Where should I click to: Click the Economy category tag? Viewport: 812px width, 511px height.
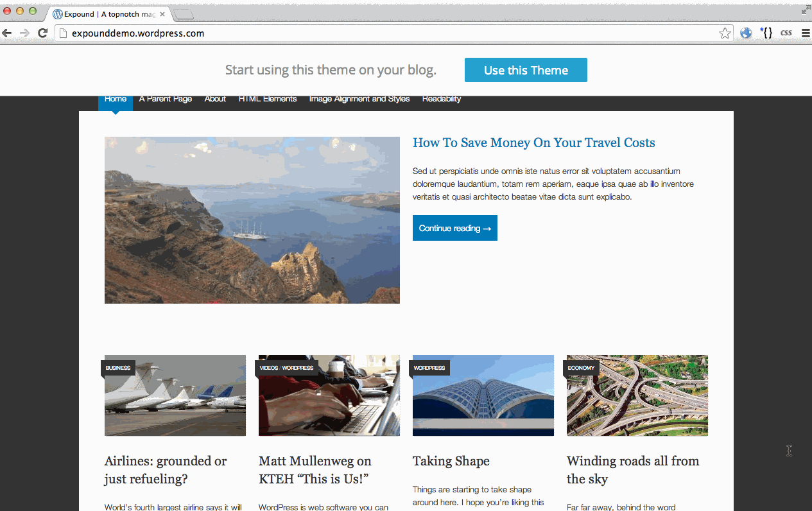[x=581, y=368]
